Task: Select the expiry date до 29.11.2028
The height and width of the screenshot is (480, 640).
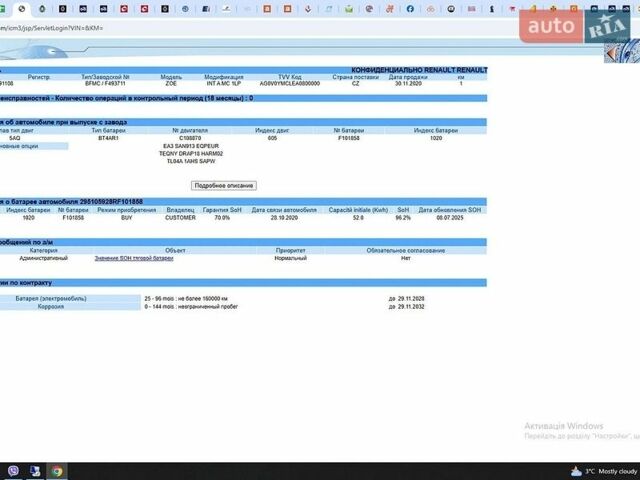Action: pyautogui.click(x=407, y=298)
